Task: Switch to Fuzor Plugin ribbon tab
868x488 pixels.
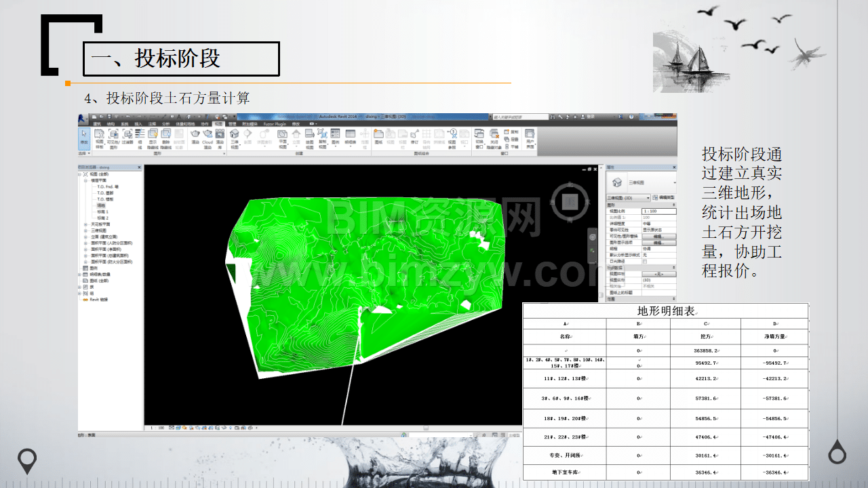Action: [x=274, y=124]
